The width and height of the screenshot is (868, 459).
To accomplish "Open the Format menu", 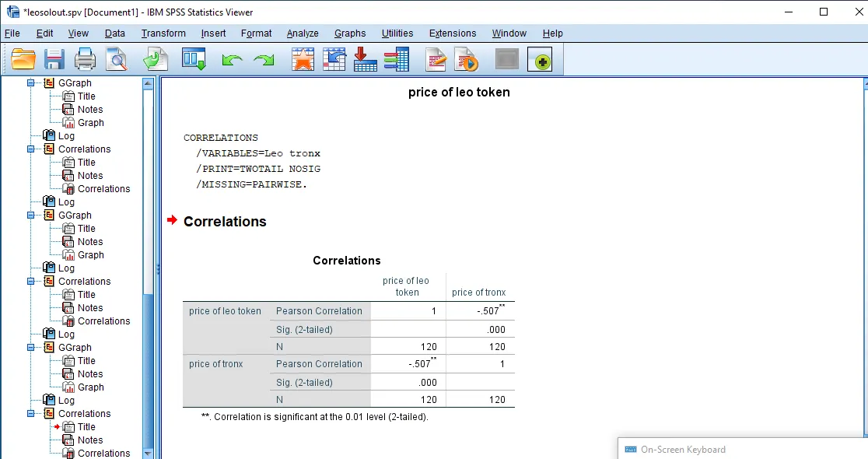I will (257, 33).
